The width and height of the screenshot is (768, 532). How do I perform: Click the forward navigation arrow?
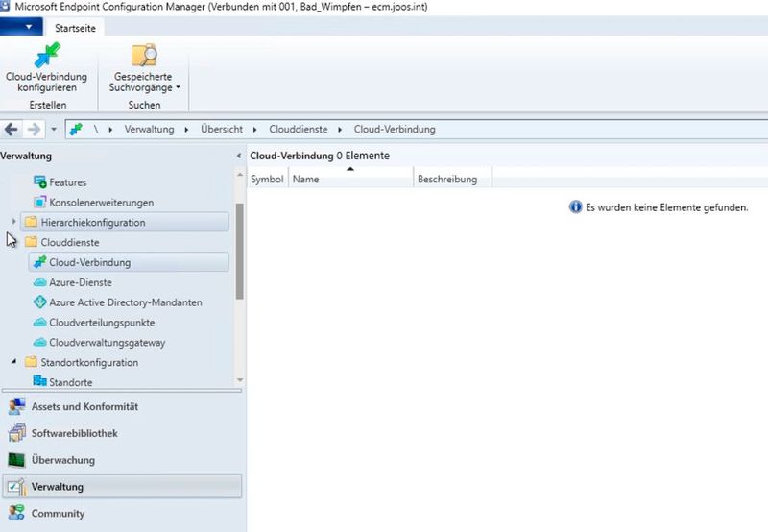34,130
